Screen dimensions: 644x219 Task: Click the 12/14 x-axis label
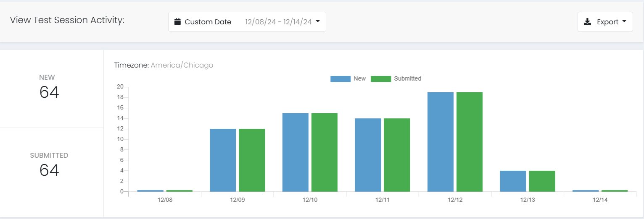click(x=600, y=200)
